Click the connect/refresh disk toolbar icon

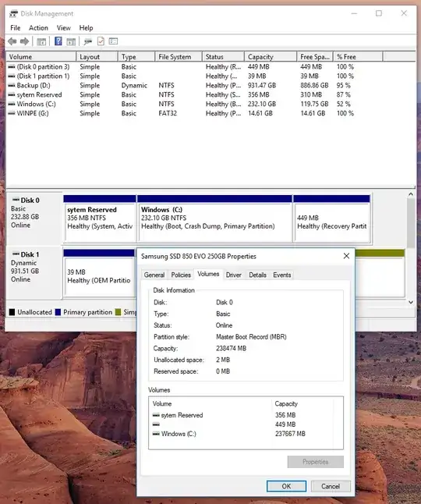87,41
